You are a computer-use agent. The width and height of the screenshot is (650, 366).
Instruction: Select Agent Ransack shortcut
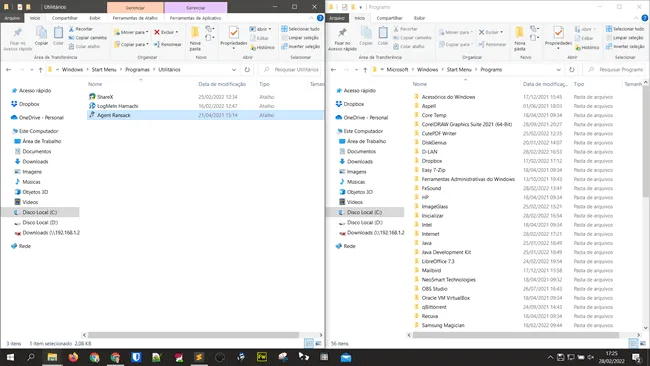click(x=114, y=115)
